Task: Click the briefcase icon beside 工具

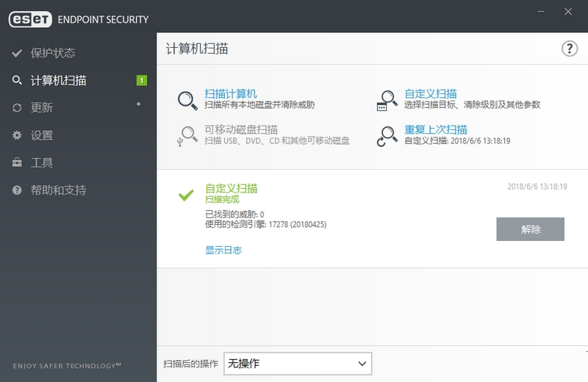Action: (x=17, y=162)
